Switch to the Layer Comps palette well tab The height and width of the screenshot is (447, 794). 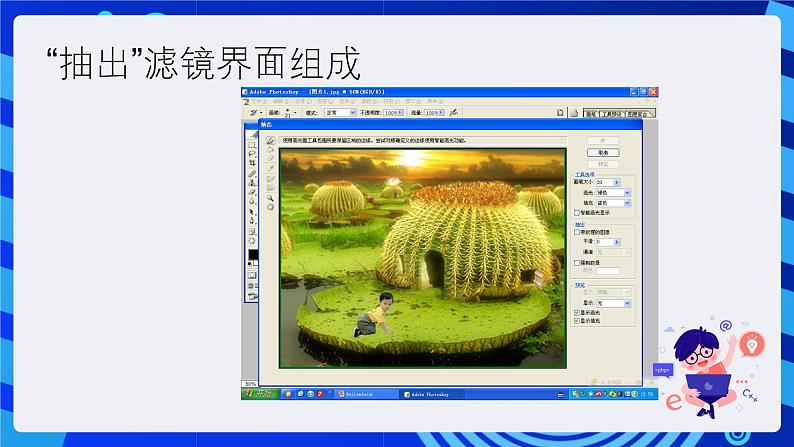click(639, 114)
